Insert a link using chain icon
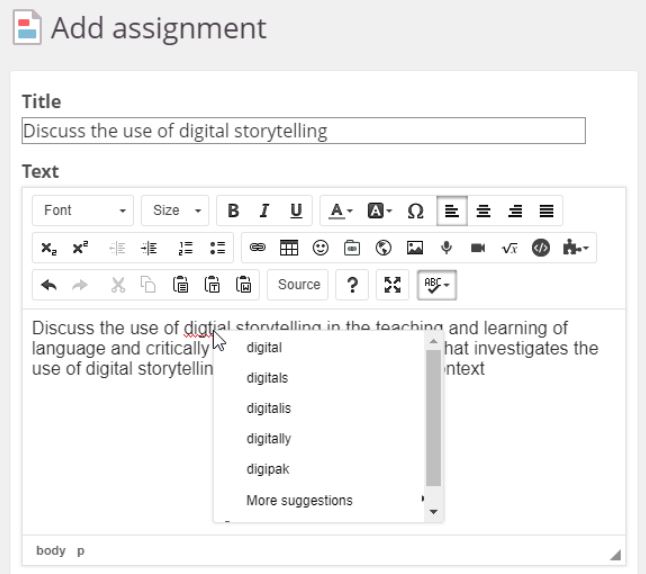Viewport: 646px width, 574px height. 258,248
